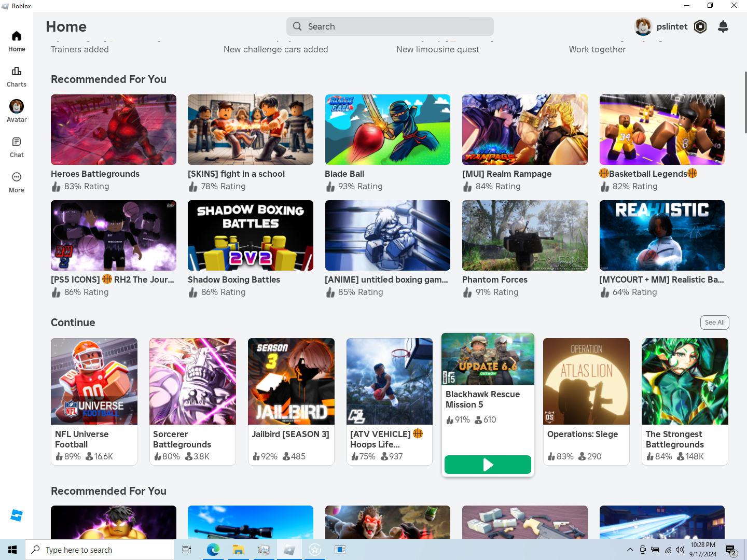Open the Charts sidebar icon
Screen dimensions: 747x560
(x=17, y=77)
